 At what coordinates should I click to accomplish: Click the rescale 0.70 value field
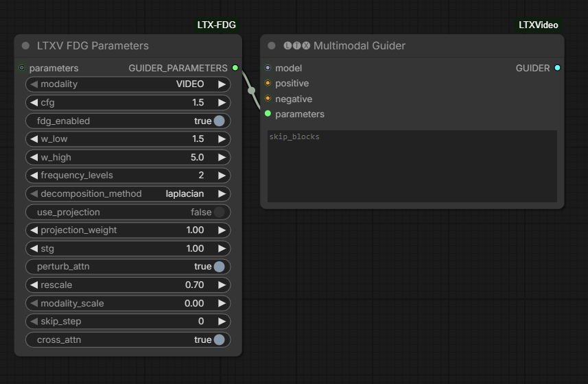point(128,285)
